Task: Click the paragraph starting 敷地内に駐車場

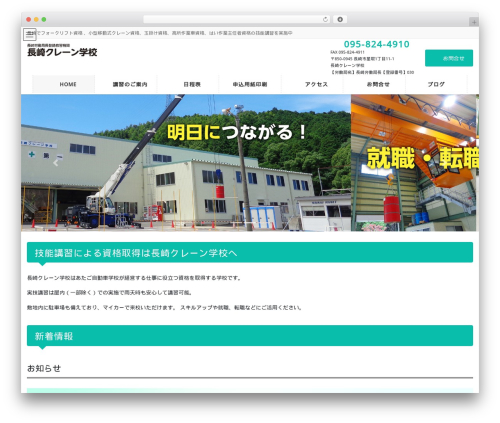Action: pyautogui.click(x=164, y=308)
